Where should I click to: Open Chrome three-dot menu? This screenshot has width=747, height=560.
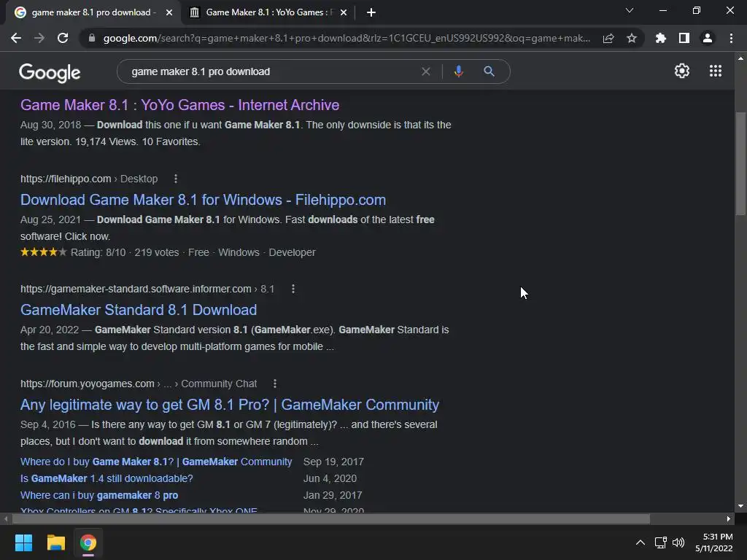(731, 38)
